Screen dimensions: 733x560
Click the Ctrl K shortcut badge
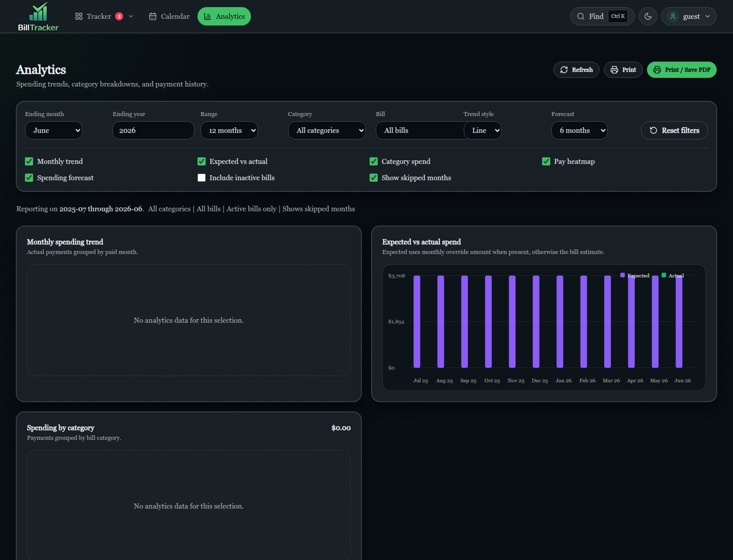click(618, 16)
